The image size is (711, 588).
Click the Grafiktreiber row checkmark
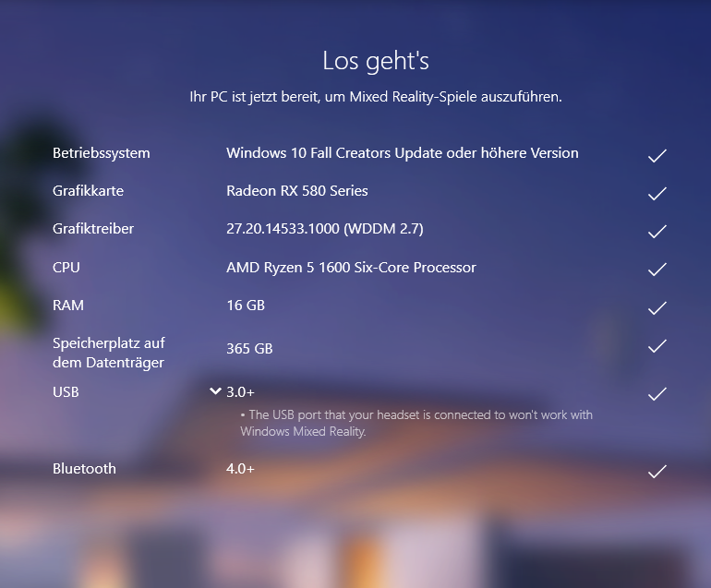(657, 231)
